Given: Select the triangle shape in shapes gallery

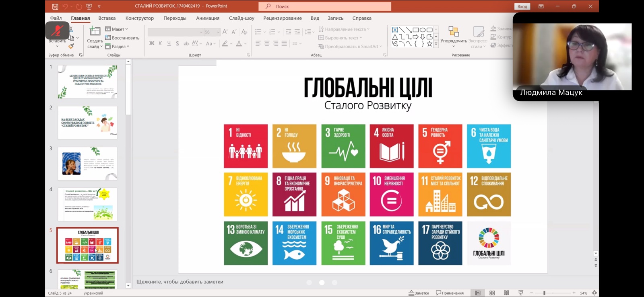Looking at the screenshot, I should 395,37.
